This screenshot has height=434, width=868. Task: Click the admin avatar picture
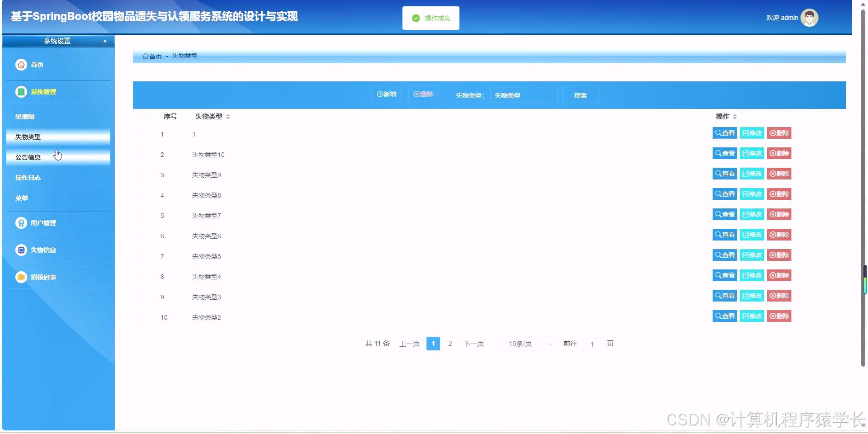809,18
